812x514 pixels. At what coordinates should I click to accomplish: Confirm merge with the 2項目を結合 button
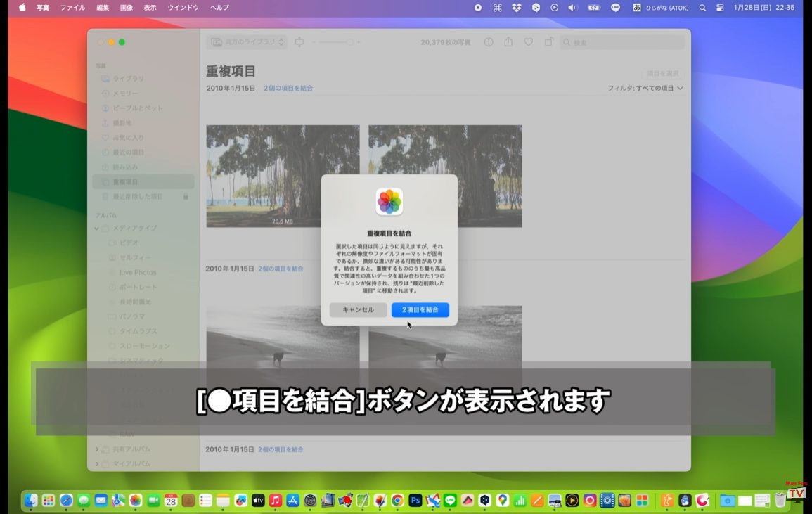(420, 310)
